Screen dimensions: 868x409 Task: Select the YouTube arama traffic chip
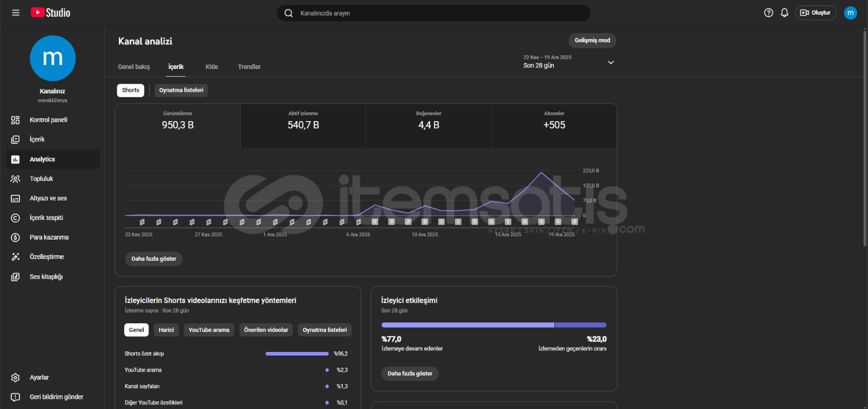coord(209,330)
